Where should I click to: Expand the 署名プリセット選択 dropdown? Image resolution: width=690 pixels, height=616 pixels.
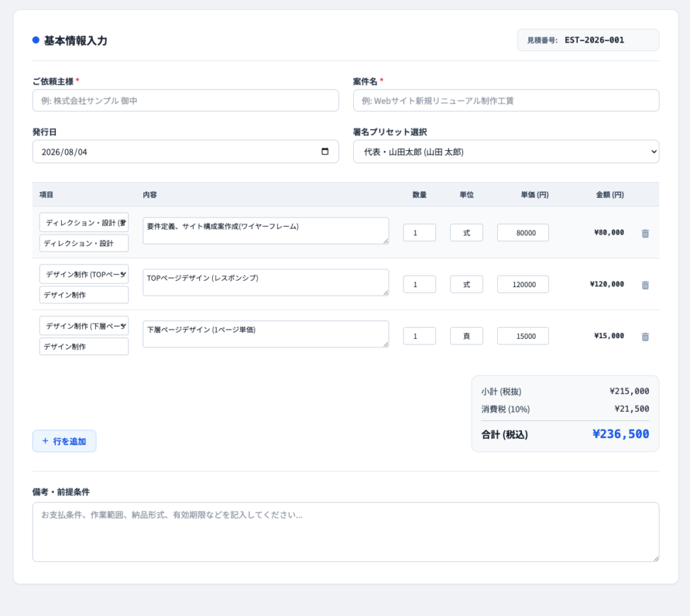click(x=506, y=152)
